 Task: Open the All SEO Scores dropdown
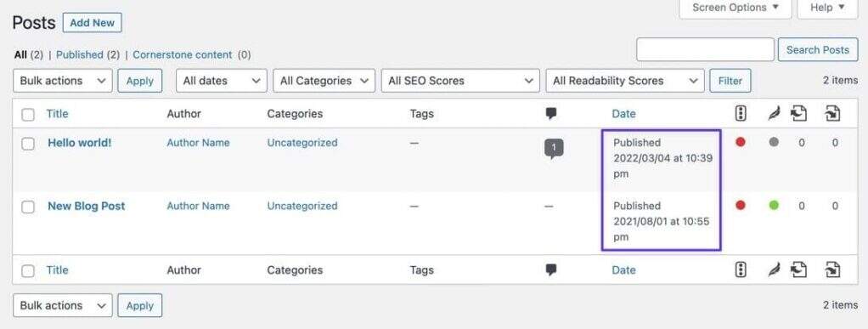click(460, 80)
